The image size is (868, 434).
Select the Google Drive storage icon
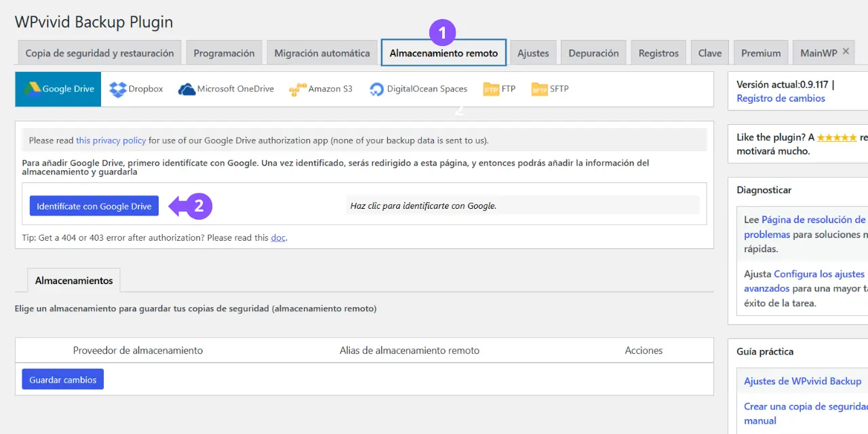point(33,89)
